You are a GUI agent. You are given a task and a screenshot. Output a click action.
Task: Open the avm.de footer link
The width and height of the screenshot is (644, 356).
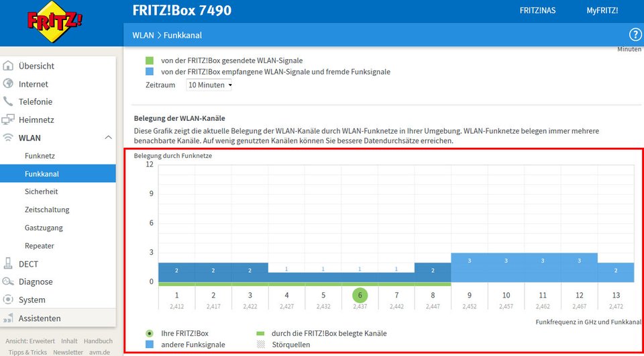(99, 352)
